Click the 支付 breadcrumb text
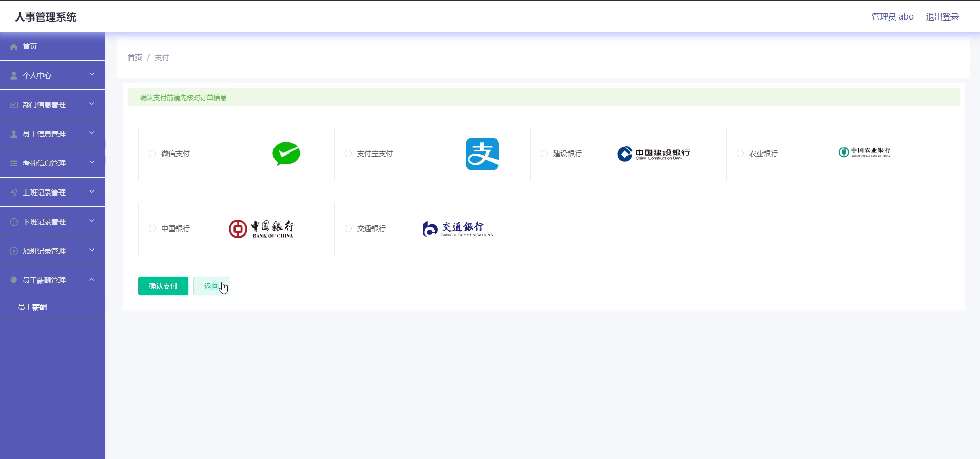980x459 pixels. pyautogui.click(x=162, y=58)
